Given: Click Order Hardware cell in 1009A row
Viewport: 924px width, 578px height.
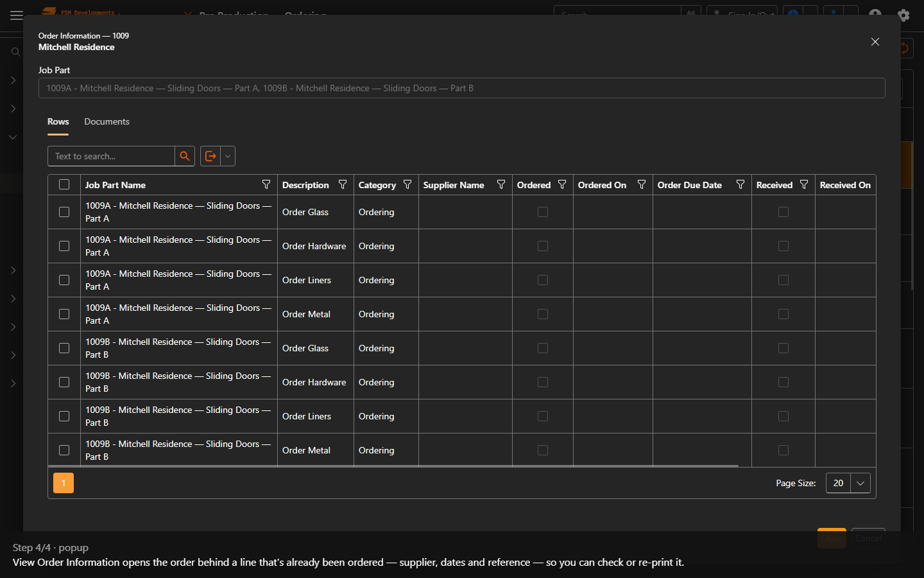Looking at the screenshot, I should tap(314, 246).
